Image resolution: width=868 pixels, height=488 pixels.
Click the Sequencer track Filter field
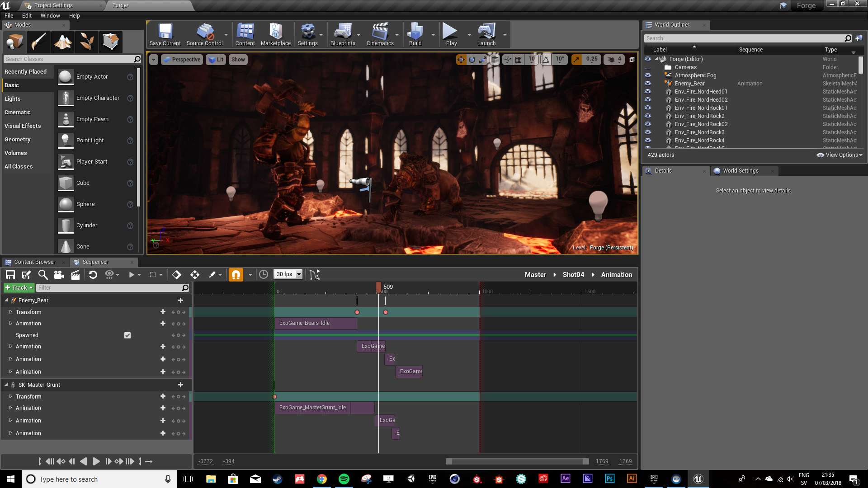click(x=113, y=288)
